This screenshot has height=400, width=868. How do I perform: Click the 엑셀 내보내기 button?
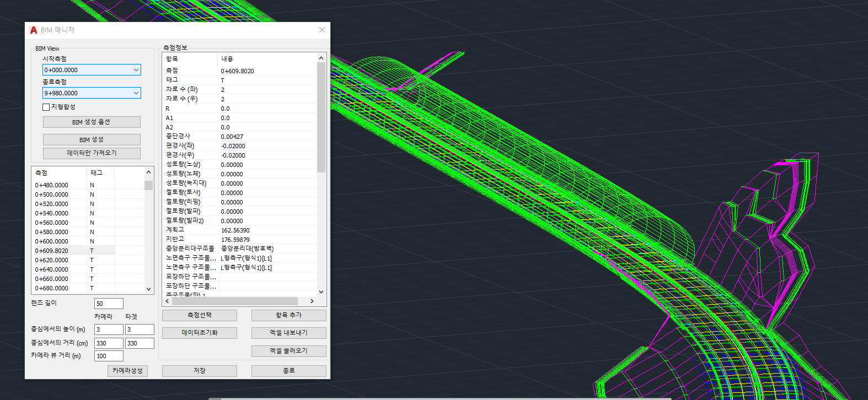tap(288, 333)
